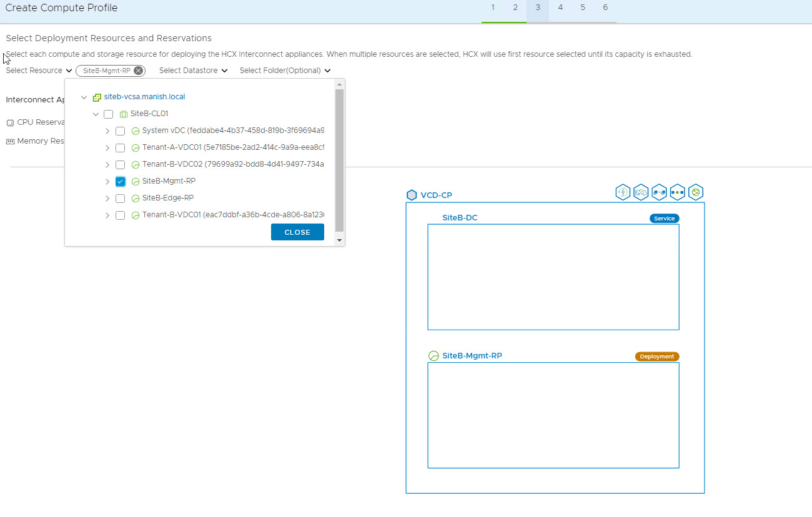Viewport: 812px width, 517px height.
Task: Click the resource list scrollbar down arrow
Action: pyautogui.click(x=340, y=240)
